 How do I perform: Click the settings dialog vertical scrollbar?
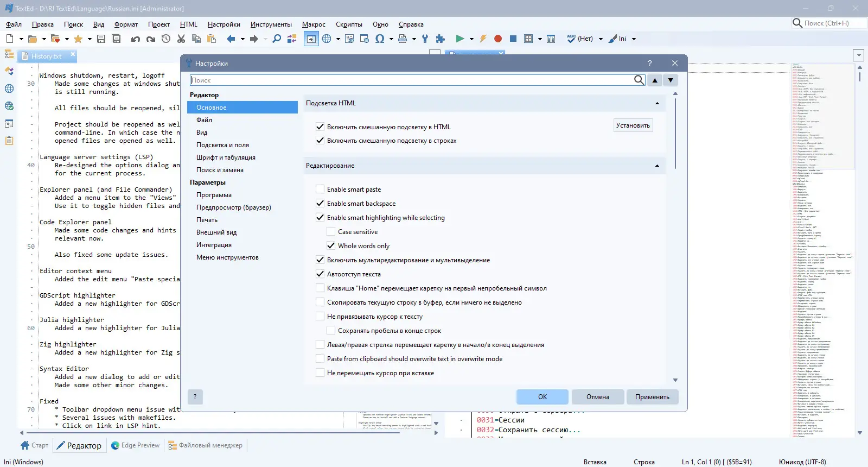[675, 133]
